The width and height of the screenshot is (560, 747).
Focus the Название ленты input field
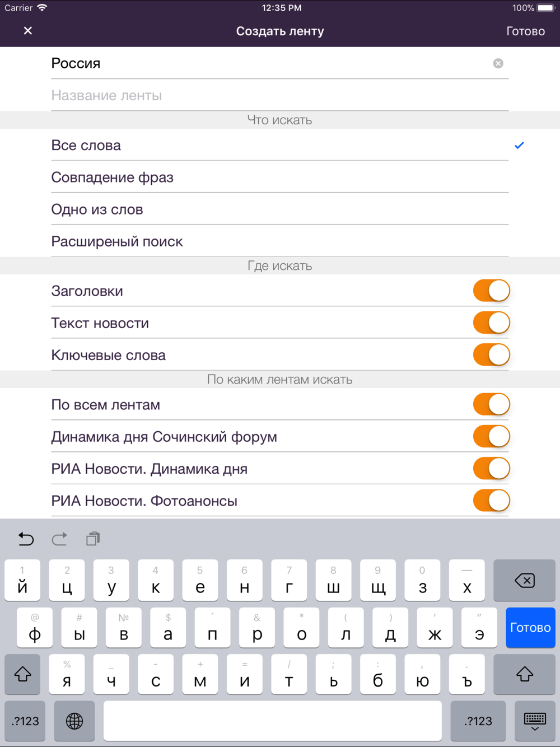[280, 95]
